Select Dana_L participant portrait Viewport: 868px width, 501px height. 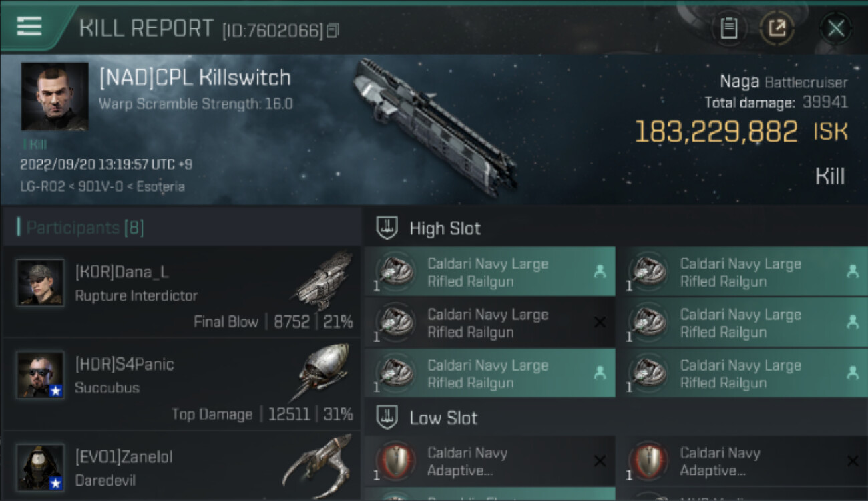[x=41, y=283]
